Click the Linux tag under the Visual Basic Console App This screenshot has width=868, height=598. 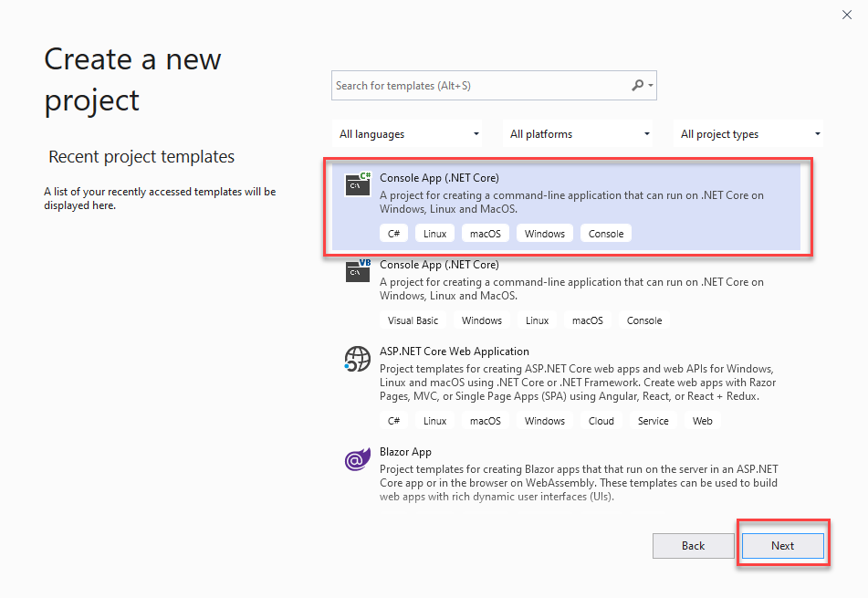click(537, 320)
